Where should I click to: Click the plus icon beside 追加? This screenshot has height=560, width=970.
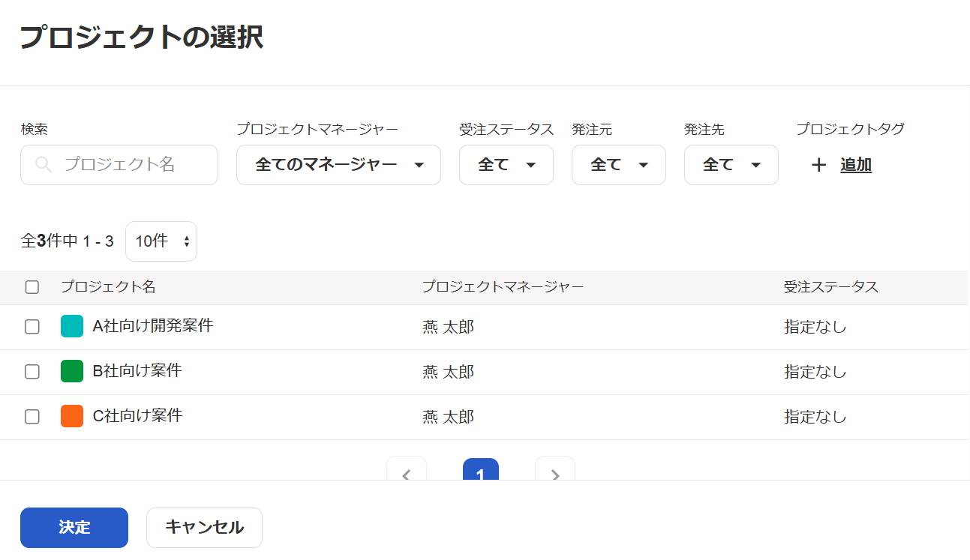pyautogui.click(x=818, y=166)
